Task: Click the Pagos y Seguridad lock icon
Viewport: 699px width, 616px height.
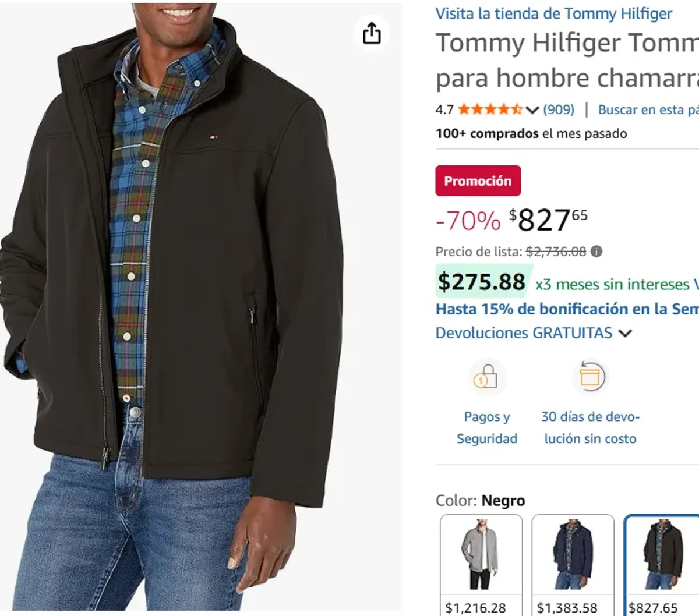Action: (x=486, y=377)
